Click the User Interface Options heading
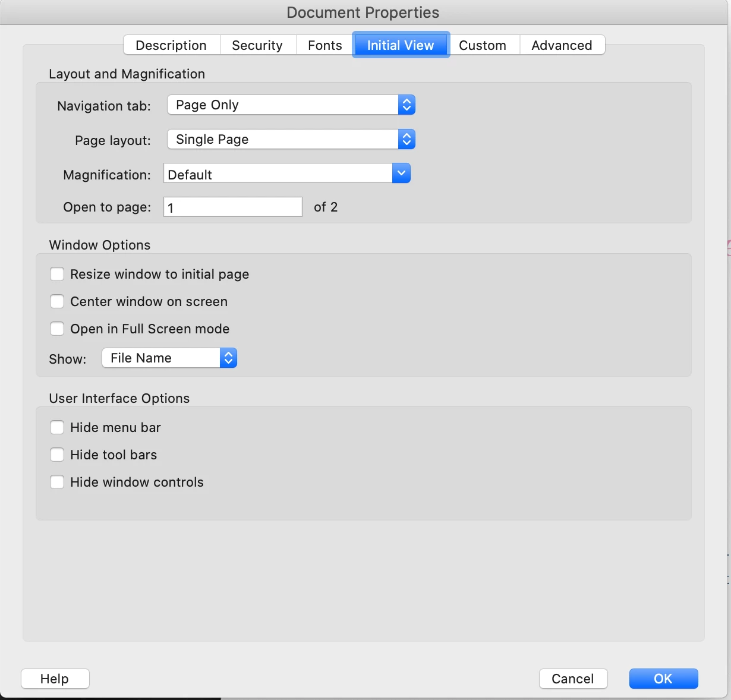Image resolution: width=731 pixels, height=700 pixels. (119, 398)
